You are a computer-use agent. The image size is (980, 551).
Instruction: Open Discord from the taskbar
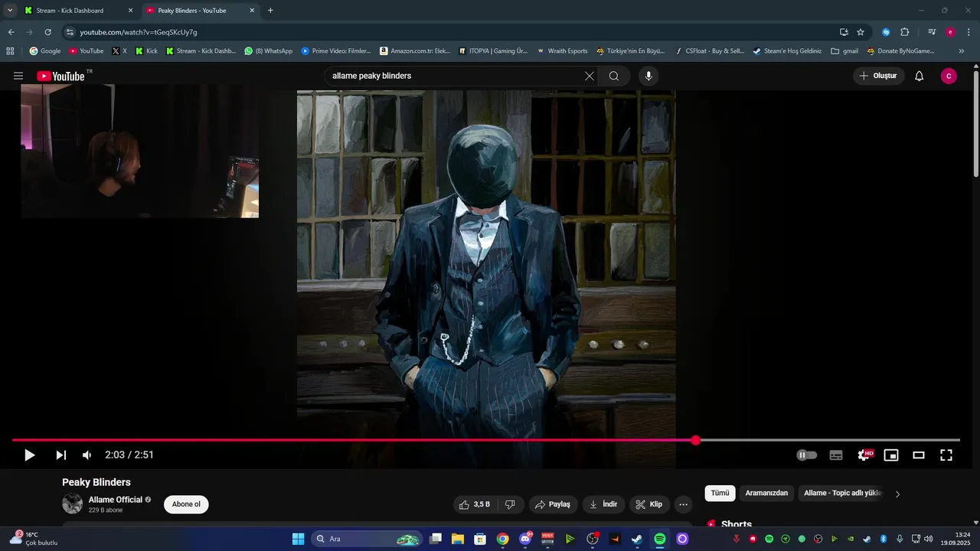click(x=525, y=539)
